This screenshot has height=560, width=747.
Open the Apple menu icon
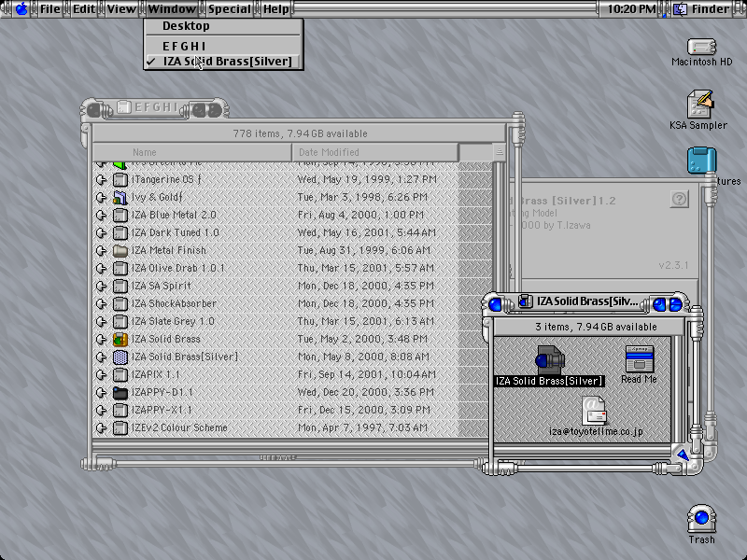[x=21, y=8]
